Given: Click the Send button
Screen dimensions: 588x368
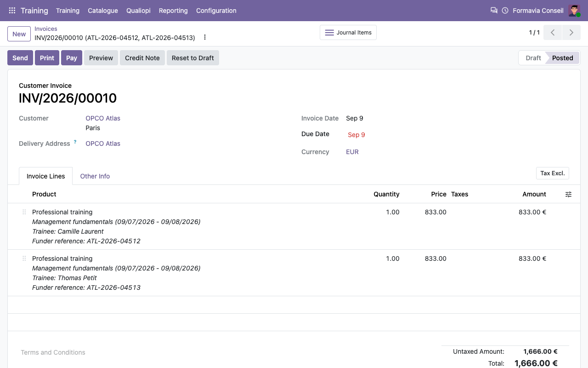Looking at the screenshot, I should (x=20, y=58).
